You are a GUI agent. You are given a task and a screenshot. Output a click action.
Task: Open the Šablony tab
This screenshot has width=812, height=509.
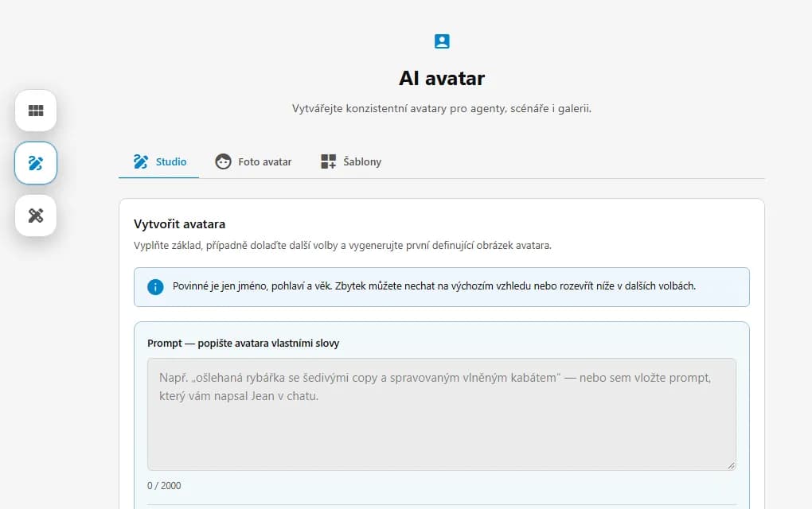point(351,162)
